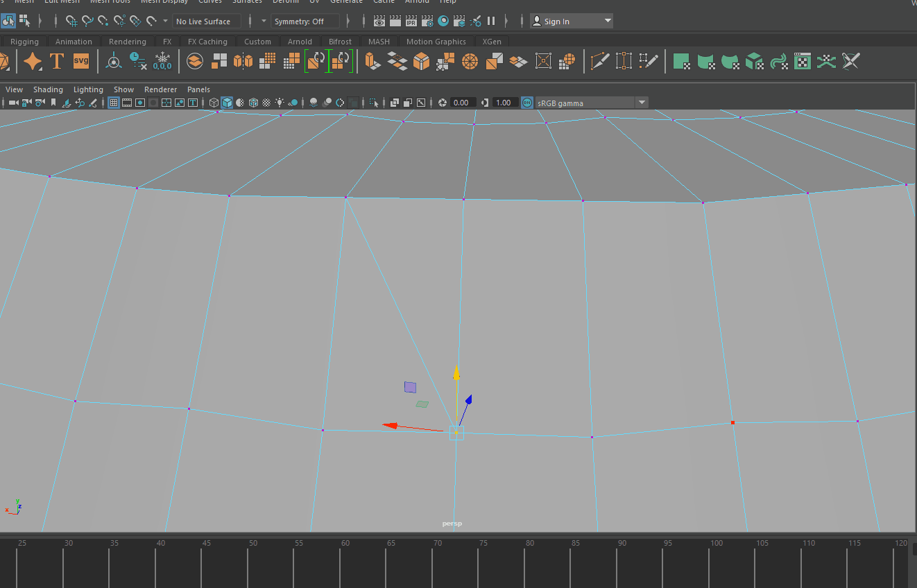Toggle Isolate Select in the viewport
The height and width of the screenshot is (588, 917).
coord(374,103)
